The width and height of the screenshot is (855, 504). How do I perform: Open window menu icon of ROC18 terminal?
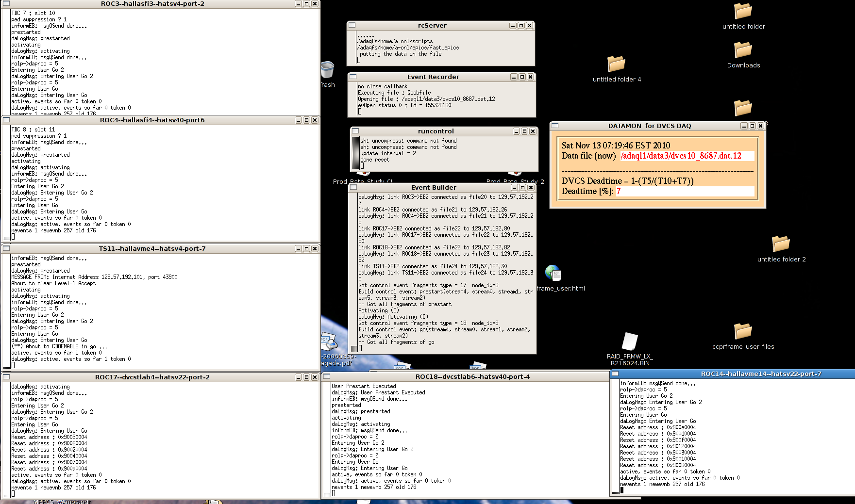pos(327,376)
